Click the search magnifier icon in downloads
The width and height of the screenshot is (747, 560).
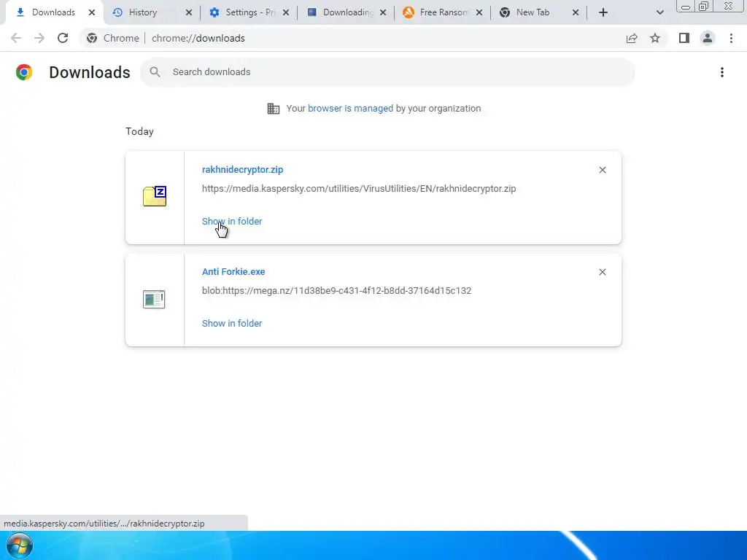[155, 72]
